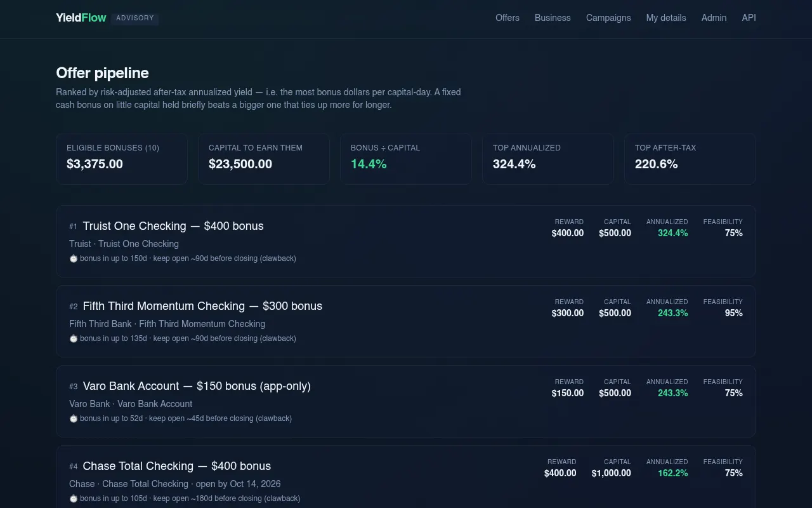Click the #4 rank label on Chase
This screenshot has height=508, width=812.
click(74, 467)
